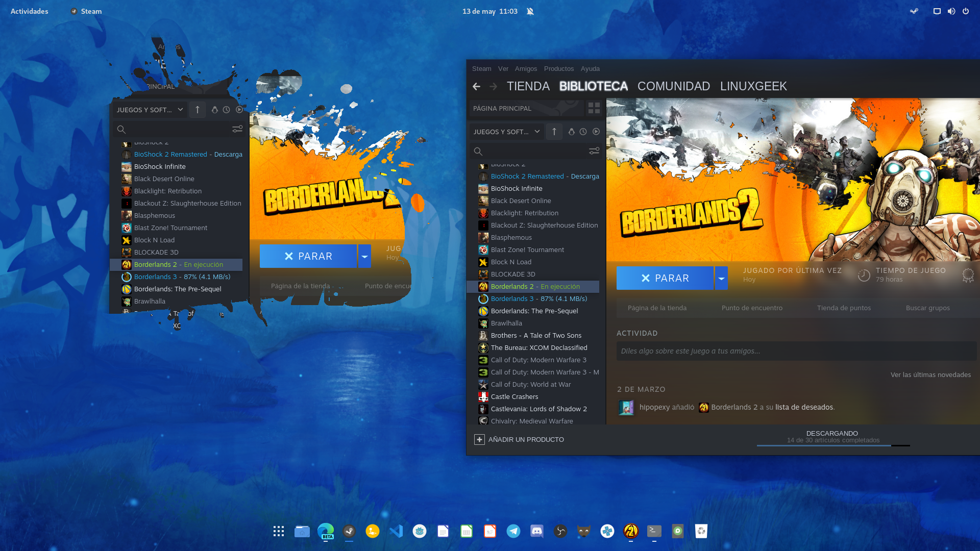Open Página de la tienda link in right window

click(657, 308)
